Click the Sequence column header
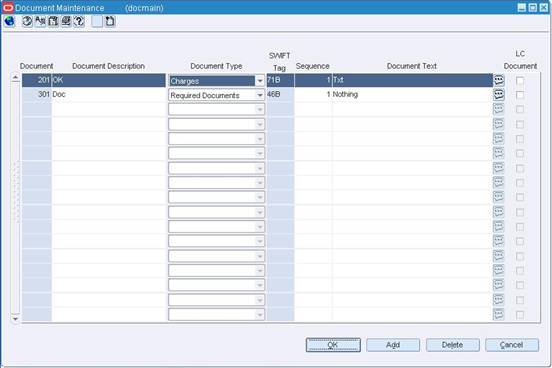The height and width of the screenshot is (368, 552). [x=313, y=66]
